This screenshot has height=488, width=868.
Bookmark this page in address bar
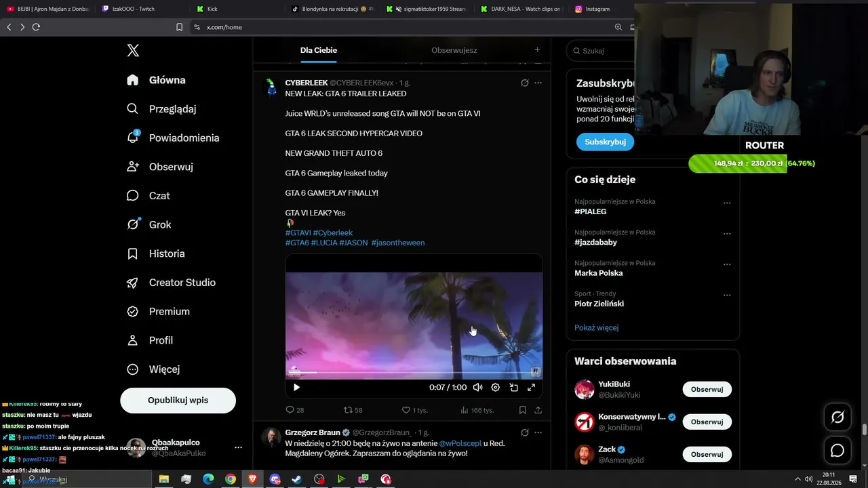[179, 27]
